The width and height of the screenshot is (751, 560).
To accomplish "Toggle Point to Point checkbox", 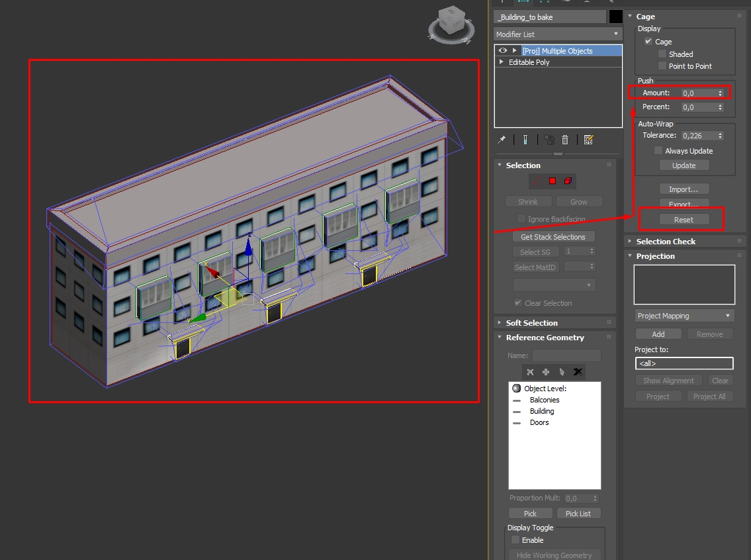I will 662,66.
